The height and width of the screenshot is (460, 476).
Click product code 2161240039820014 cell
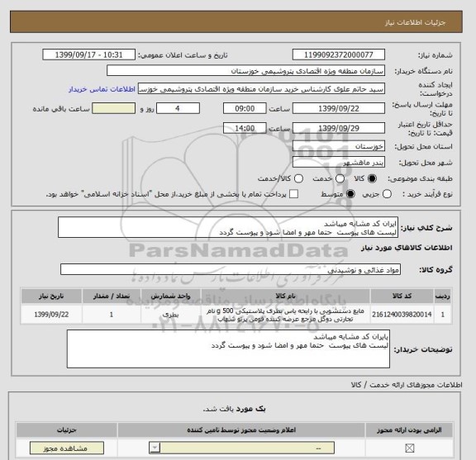[x=402, y=315]
